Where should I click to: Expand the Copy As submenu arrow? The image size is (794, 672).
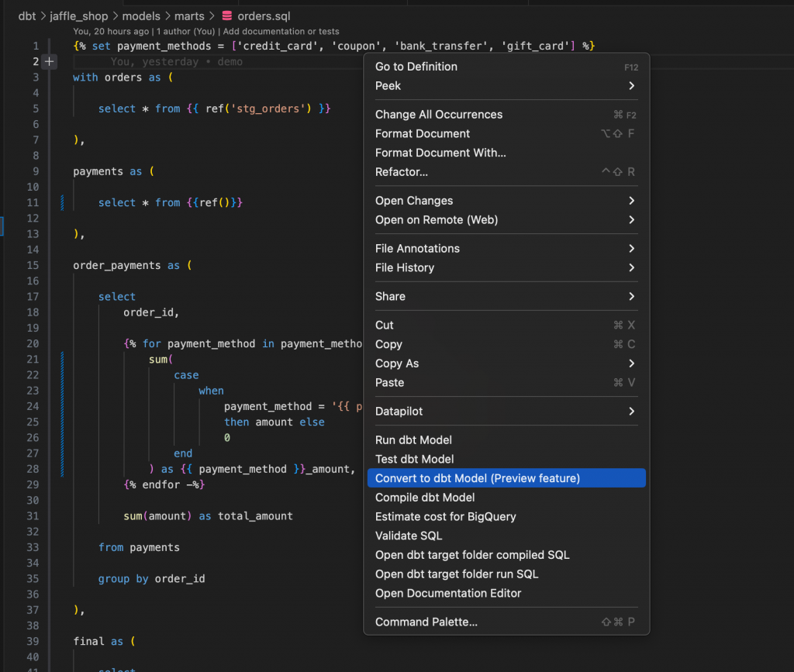631,364
